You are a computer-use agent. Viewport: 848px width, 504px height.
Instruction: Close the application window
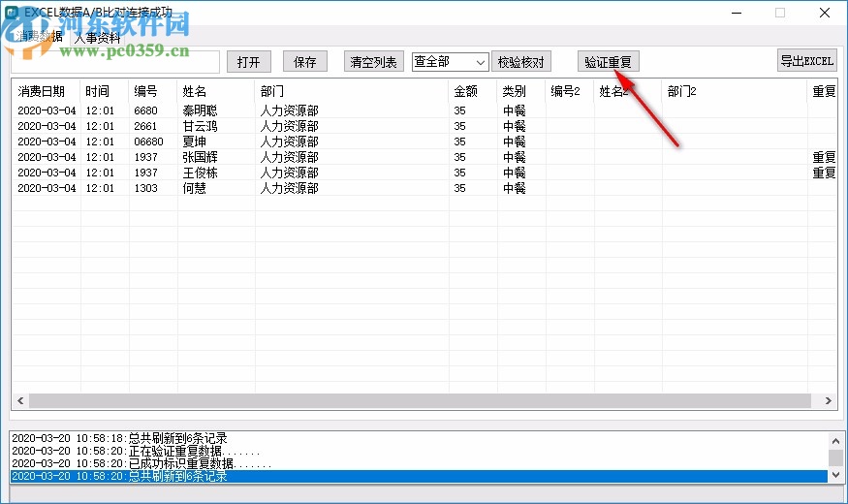pos(824,13)
